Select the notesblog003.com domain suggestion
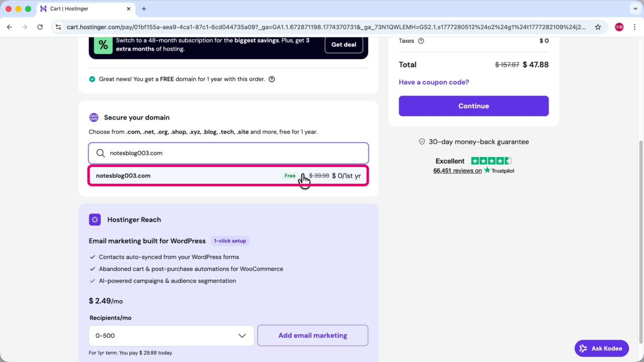This screenshot has width=644, height=362. click(228, 175)
